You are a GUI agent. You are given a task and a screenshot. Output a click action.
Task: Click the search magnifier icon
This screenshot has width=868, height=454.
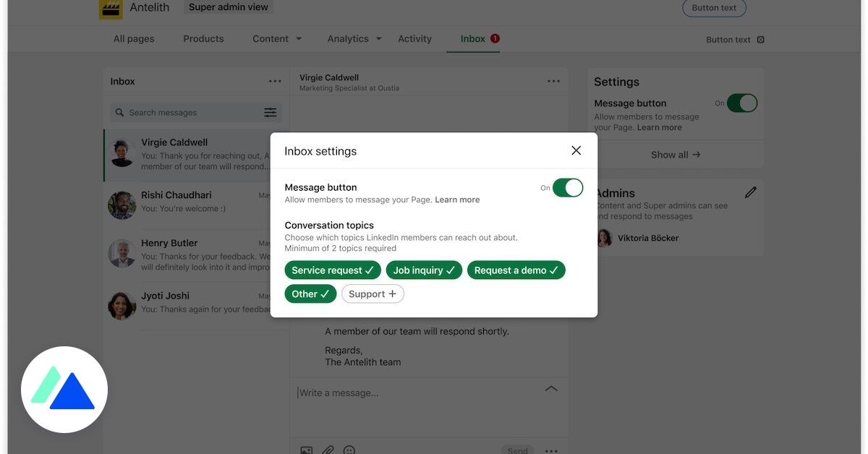(x=119, y=112)
